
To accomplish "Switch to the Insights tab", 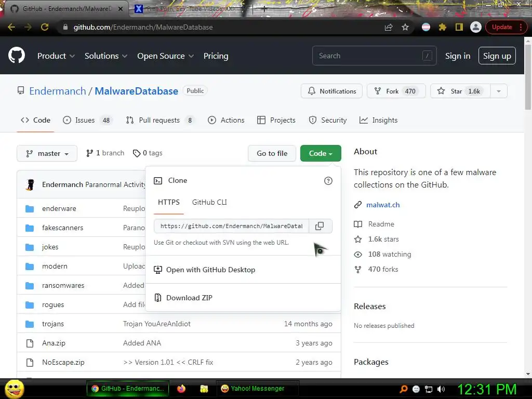I will 378,120.
